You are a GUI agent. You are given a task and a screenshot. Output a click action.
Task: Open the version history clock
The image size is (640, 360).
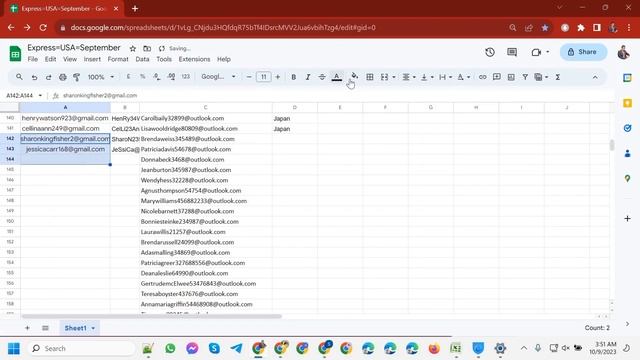coord(490,52)
